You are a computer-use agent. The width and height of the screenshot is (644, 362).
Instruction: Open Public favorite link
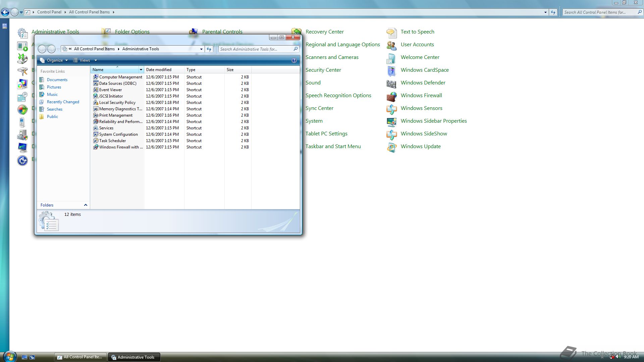coord(52,117)
